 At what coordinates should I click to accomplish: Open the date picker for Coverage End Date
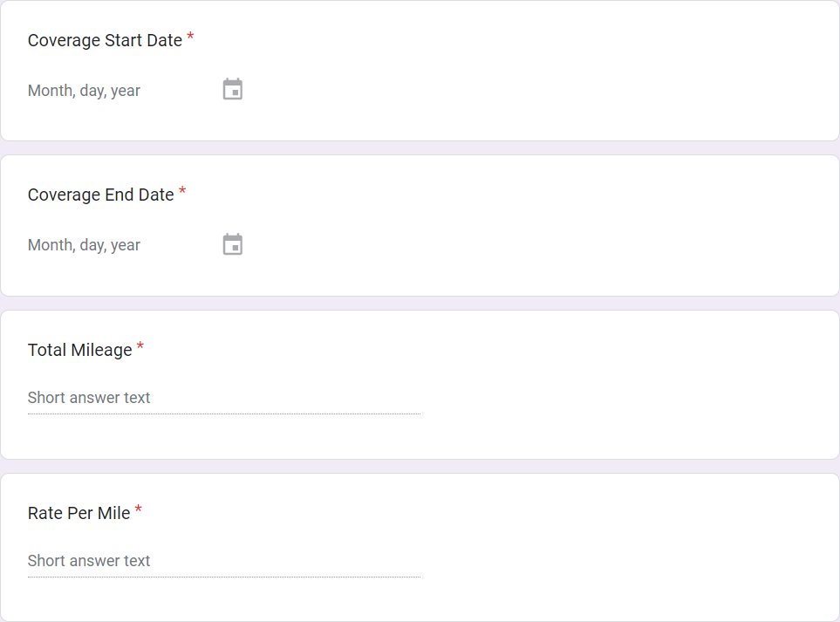[x=231, y=244]
